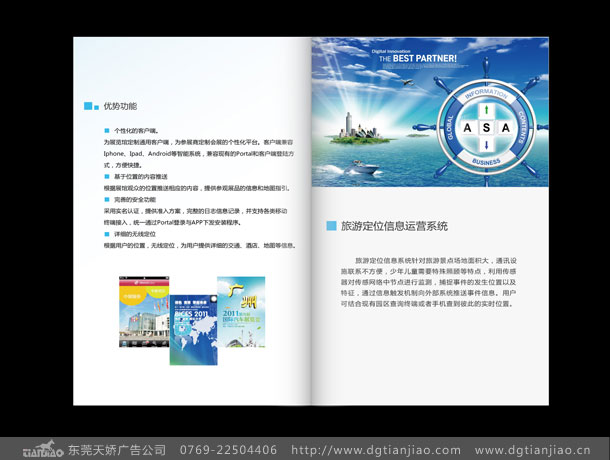Click the letter S tile in ASA
The width and height of the screenshot is (610, 460).
(x=485, y=127)
